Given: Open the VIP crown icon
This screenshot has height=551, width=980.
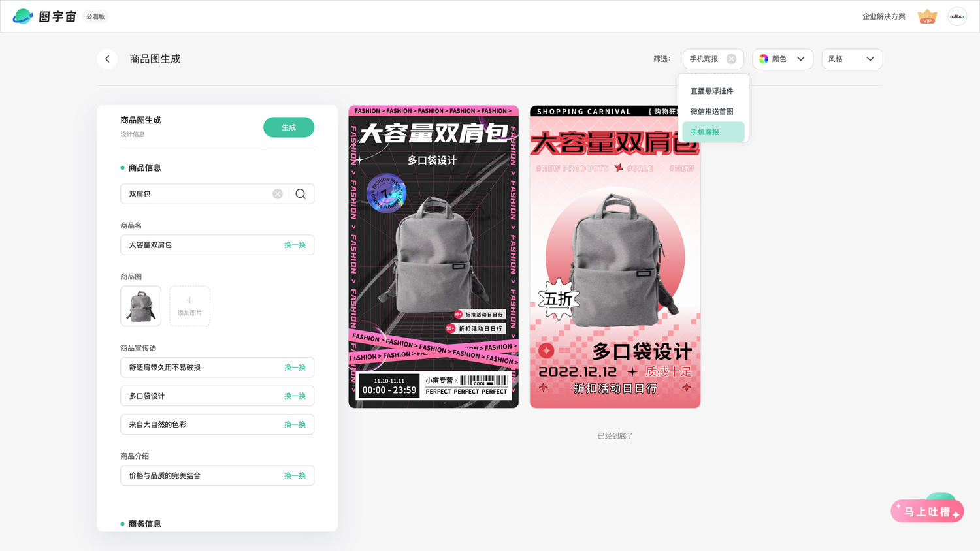Looking at the screenshot, I should [927, 16].
